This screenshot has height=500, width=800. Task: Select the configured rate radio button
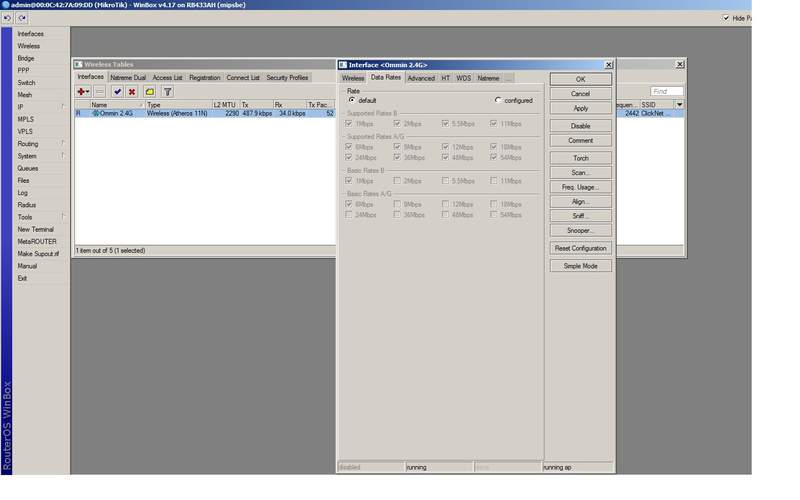[x=498, y=100]
